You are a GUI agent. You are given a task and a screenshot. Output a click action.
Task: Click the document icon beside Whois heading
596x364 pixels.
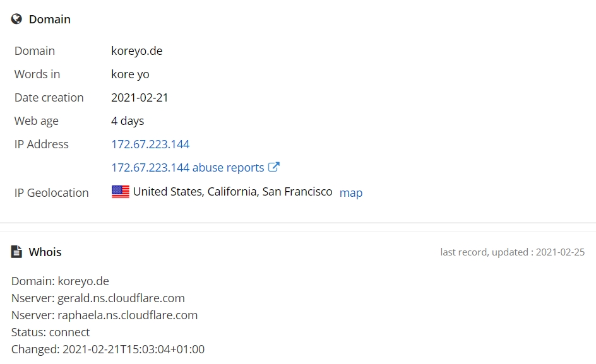coord(16,252)
